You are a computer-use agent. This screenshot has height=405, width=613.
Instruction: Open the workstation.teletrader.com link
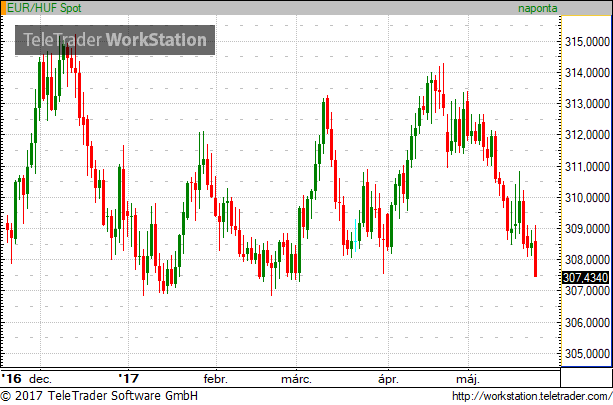tap(532, 396)
